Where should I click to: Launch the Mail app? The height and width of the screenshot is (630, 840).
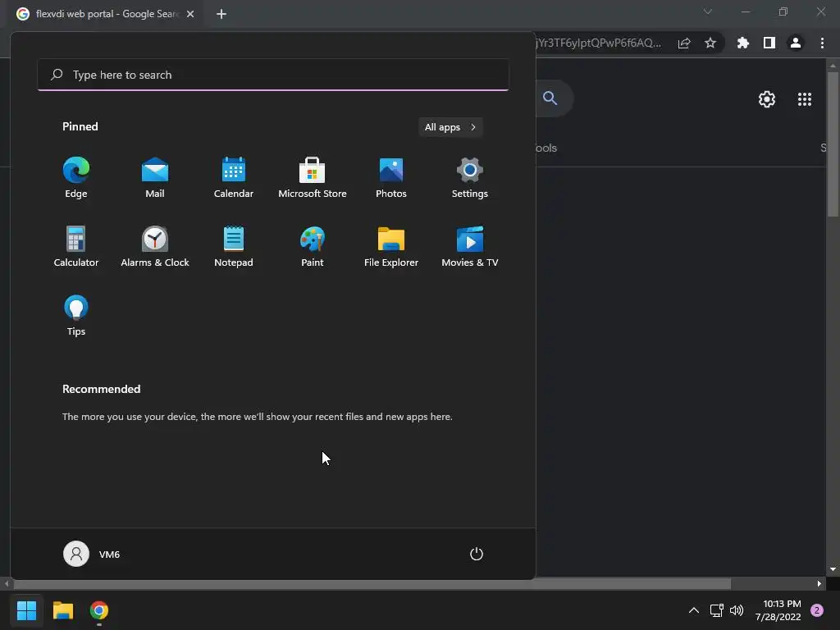[155, 178]
